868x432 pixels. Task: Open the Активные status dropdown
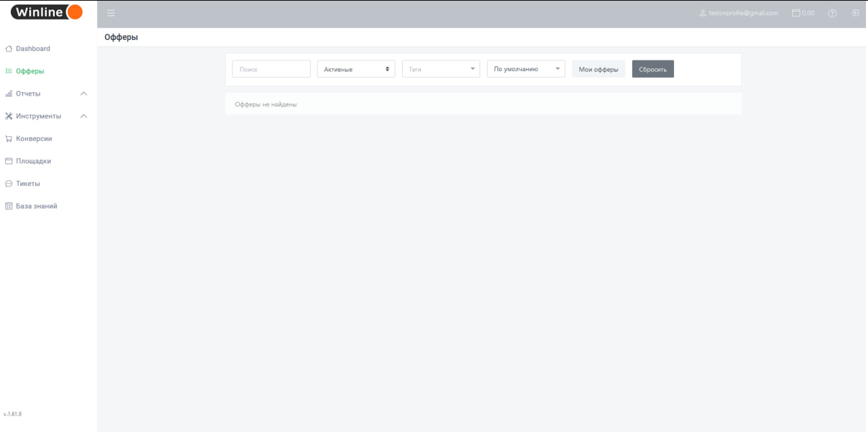[356, 69]
